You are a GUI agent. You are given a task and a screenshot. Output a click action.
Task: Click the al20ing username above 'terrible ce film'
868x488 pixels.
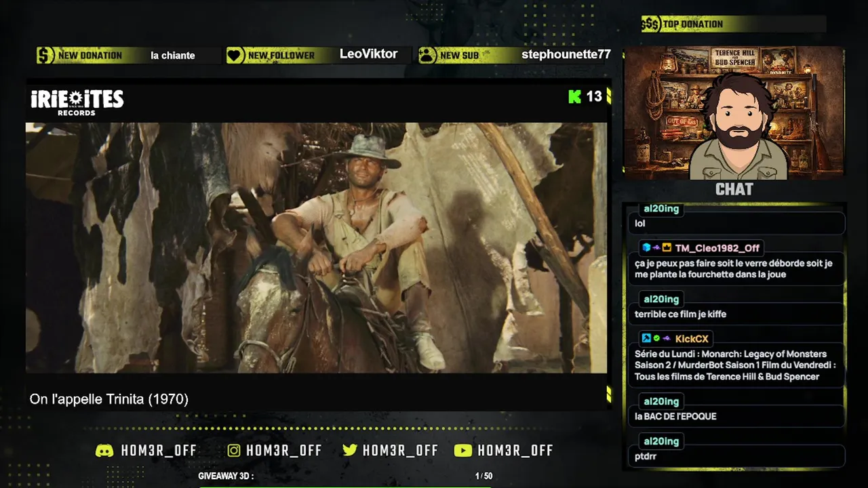(661, 299)
